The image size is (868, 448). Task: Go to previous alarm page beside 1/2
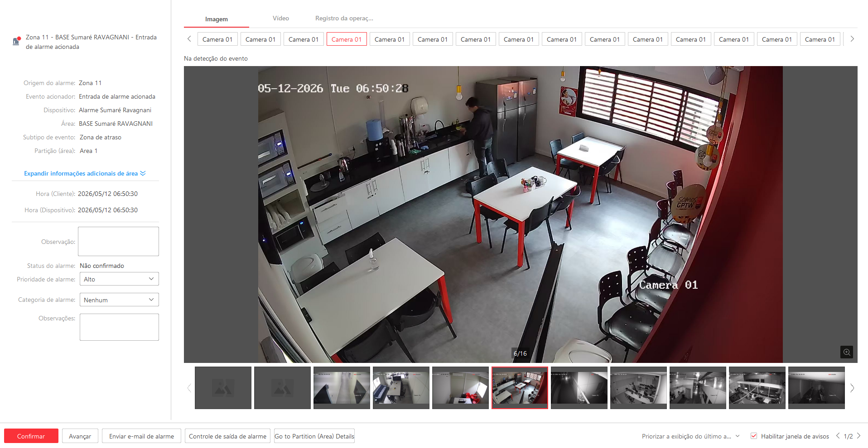(838, 436)
